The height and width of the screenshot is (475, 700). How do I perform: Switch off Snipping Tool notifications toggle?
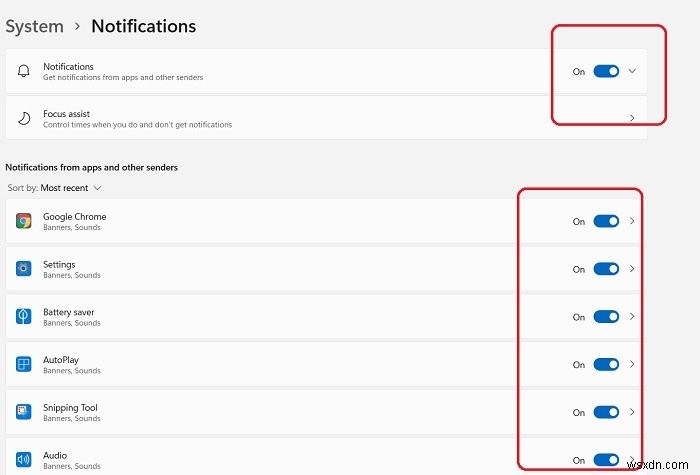[x=606, y=412]
